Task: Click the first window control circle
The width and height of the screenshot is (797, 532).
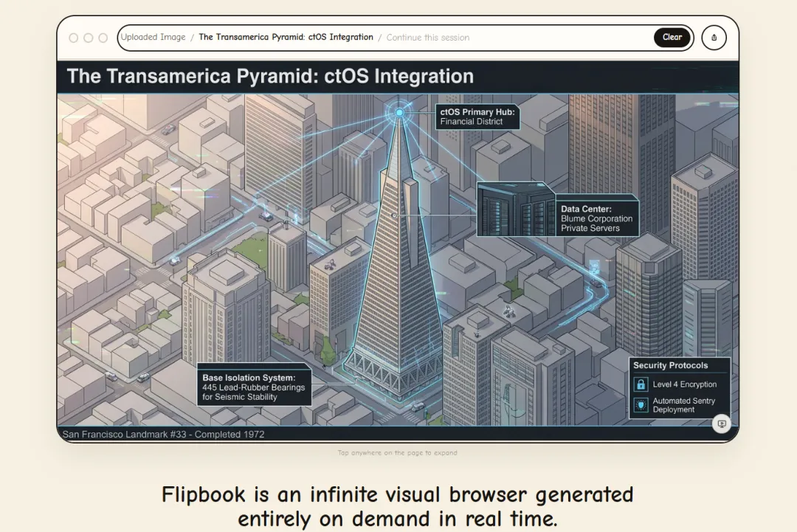Action: (73, 38)
